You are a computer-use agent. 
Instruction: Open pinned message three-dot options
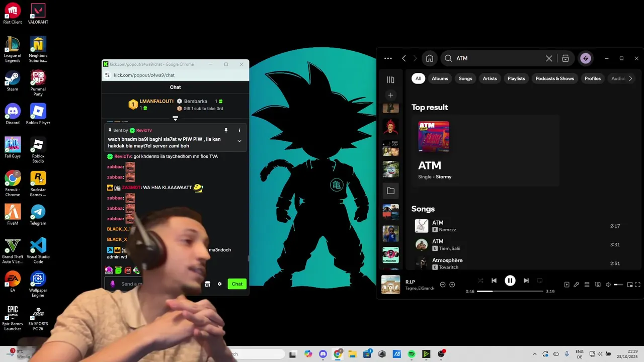[x=239, y=130]
